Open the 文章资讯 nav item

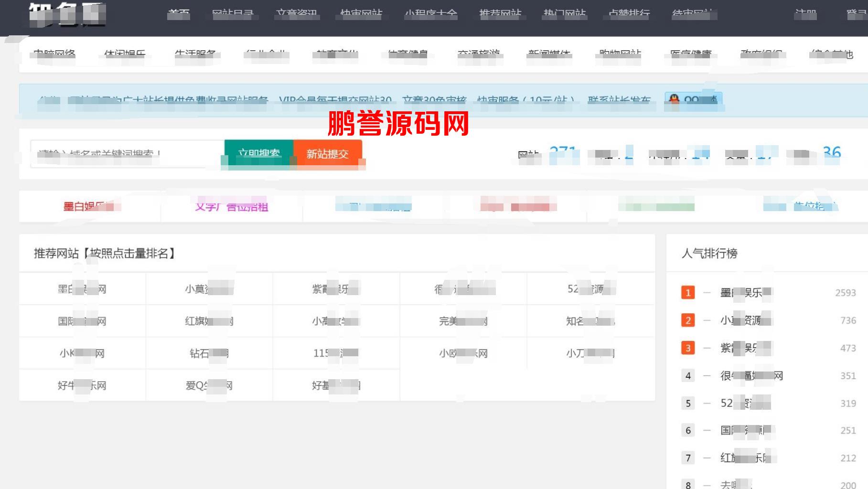click(297, 14)
